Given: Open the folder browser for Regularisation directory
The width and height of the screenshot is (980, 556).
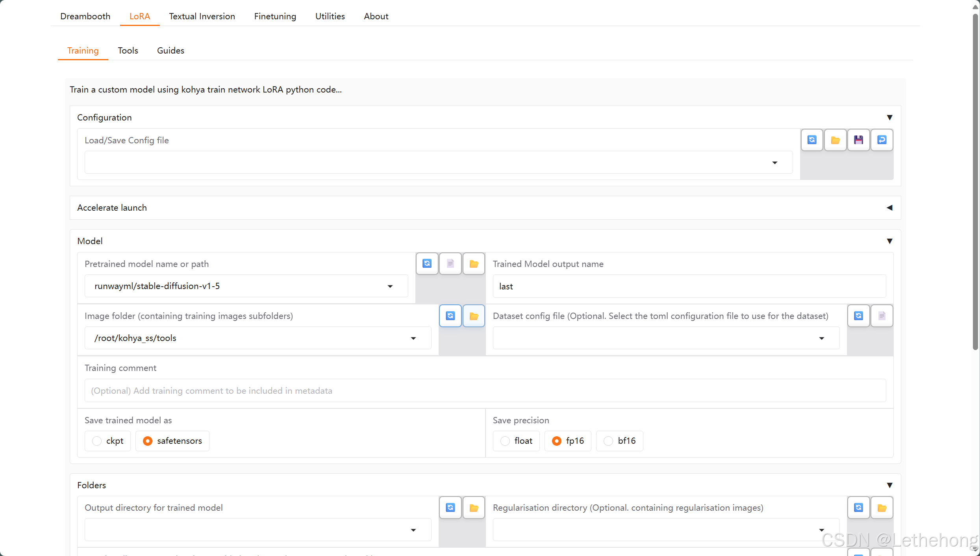Looking at the screenshot, I should click(x=882, y=508).
